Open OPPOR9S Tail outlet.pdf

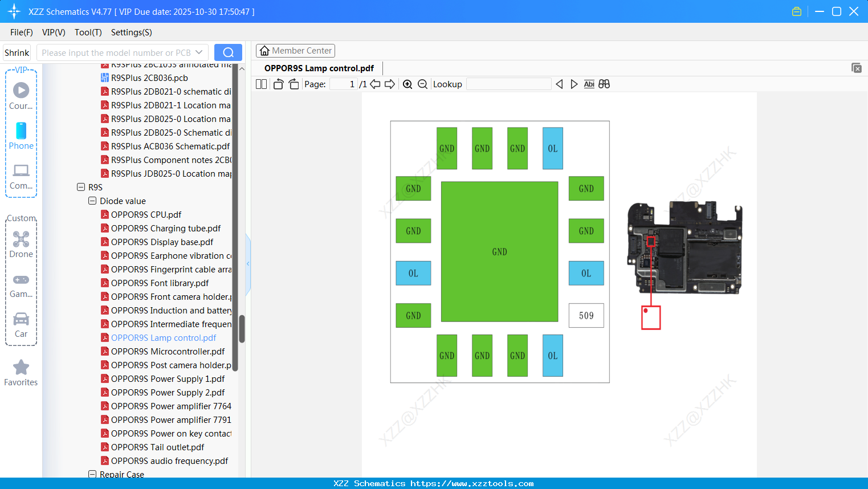[x=152, y=447]
